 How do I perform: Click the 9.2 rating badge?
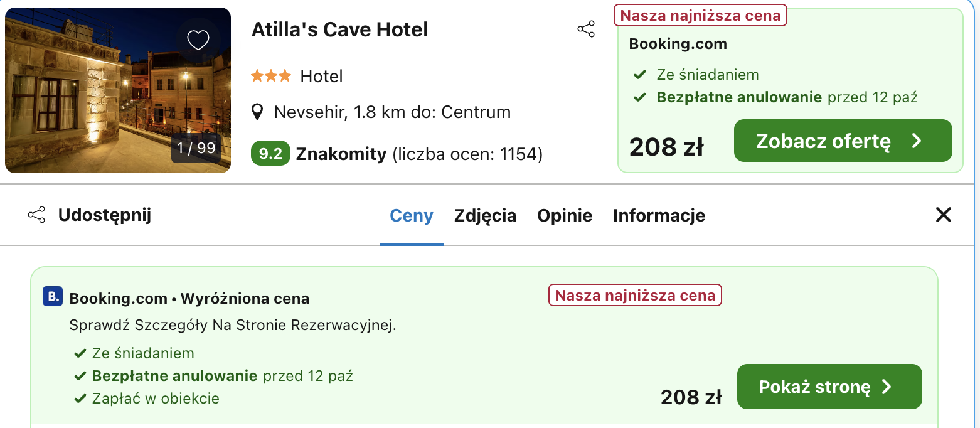point(270,154)
